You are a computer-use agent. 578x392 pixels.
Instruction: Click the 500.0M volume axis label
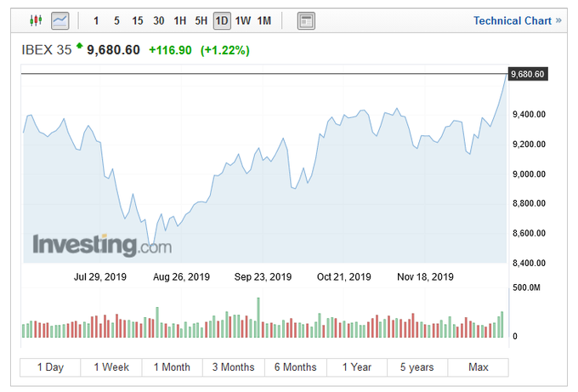(526, 287)
